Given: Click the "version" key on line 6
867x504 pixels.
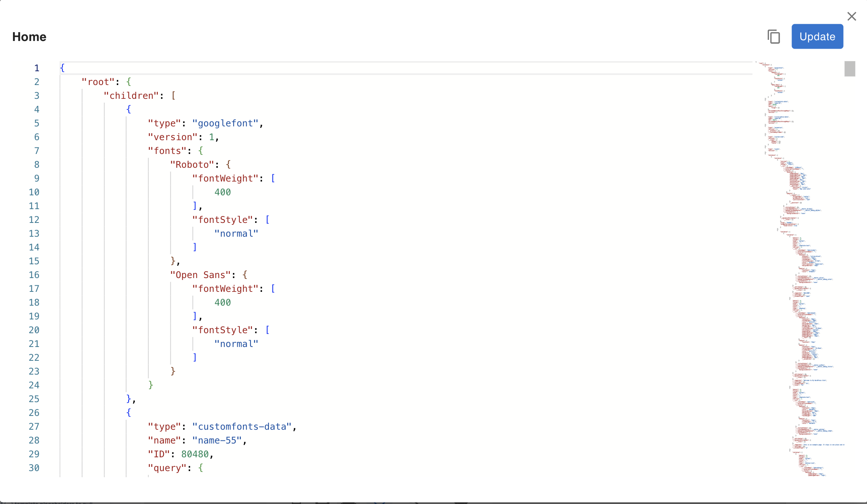Looking at the screenshot, I should pyautogui.click(x=173, y=137).
